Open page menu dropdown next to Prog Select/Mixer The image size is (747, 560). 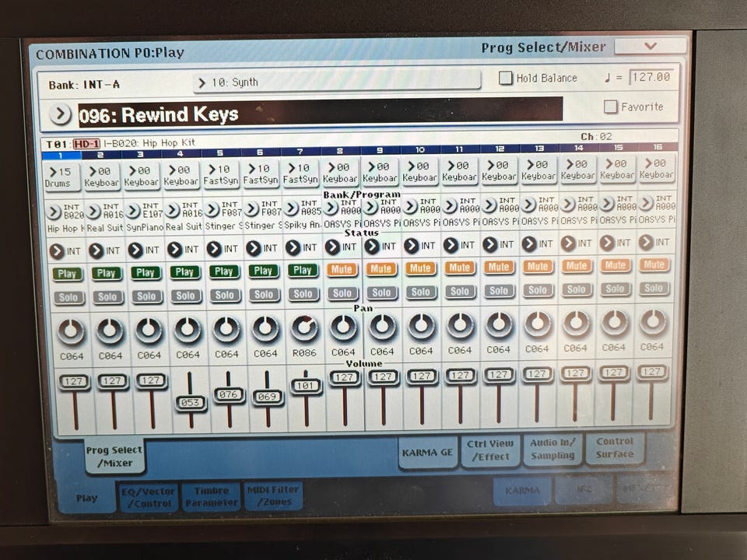click(651, 46)
